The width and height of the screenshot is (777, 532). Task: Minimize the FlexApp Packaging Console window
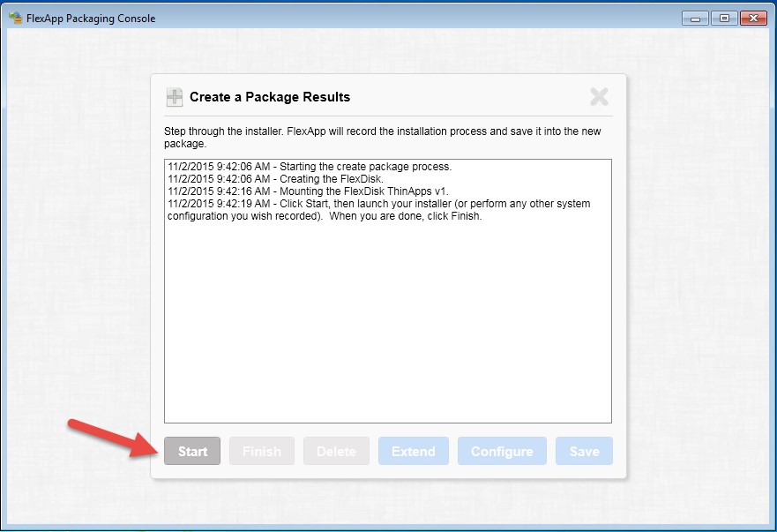(695, 19)
